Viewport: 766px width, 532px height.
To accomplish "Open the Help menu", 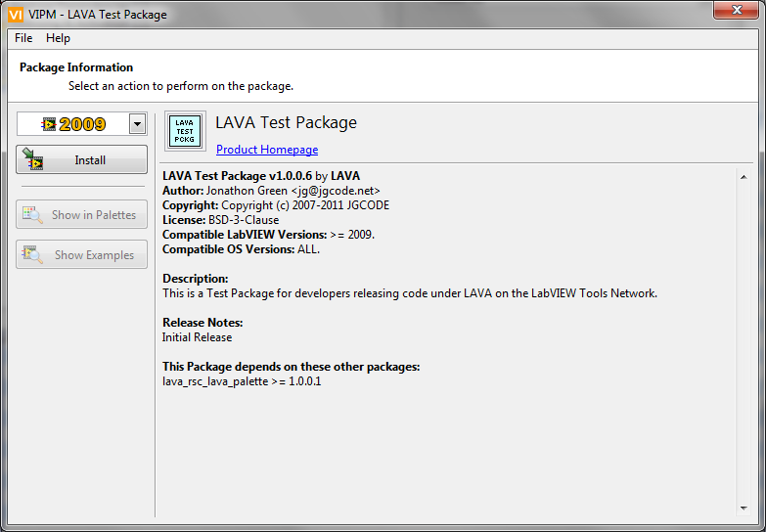I will 58,38.
